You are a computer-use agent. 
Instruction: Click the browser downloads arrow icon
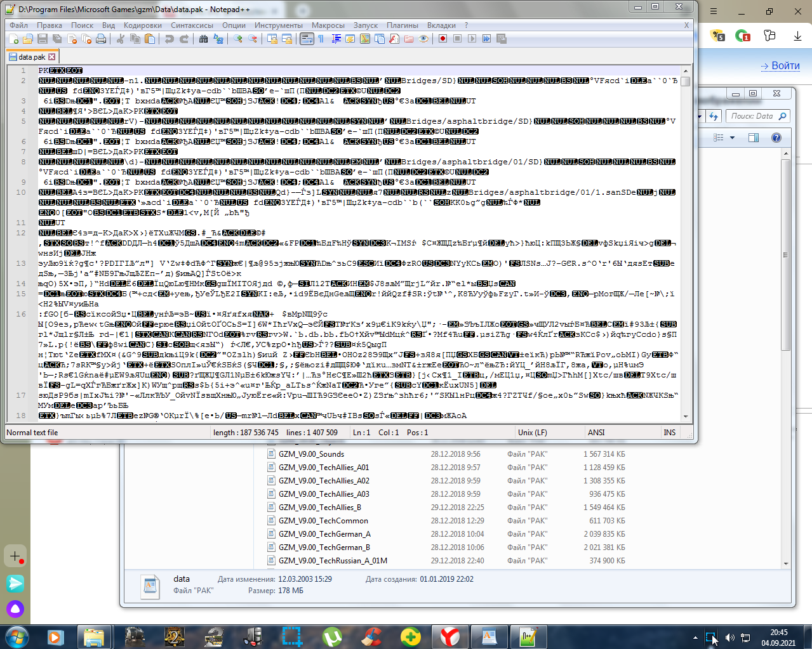click(x=797, y=36)
